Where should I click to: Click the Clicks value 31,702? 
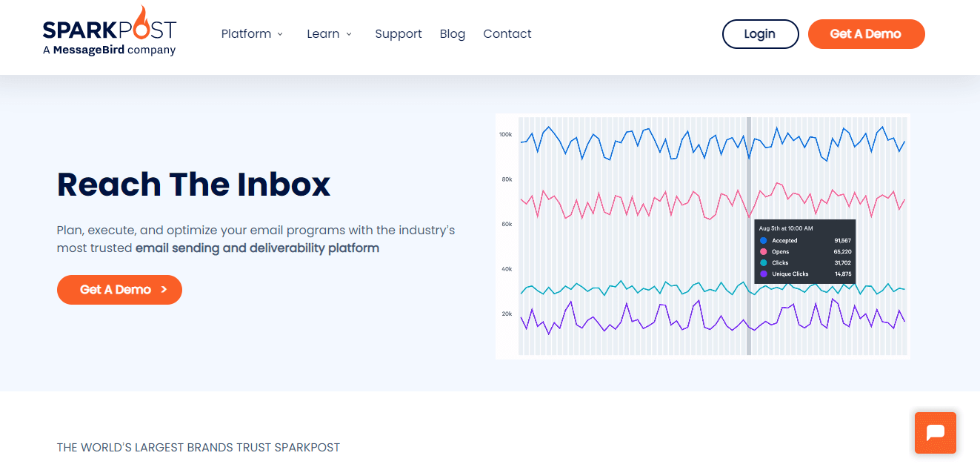[843, 263]
